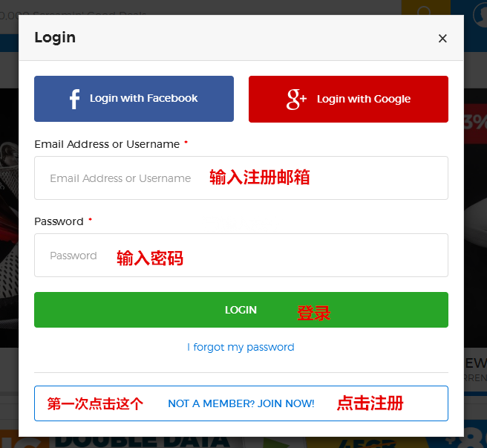Click the Facebook 'f' logo icon

(x=74, y=99)
